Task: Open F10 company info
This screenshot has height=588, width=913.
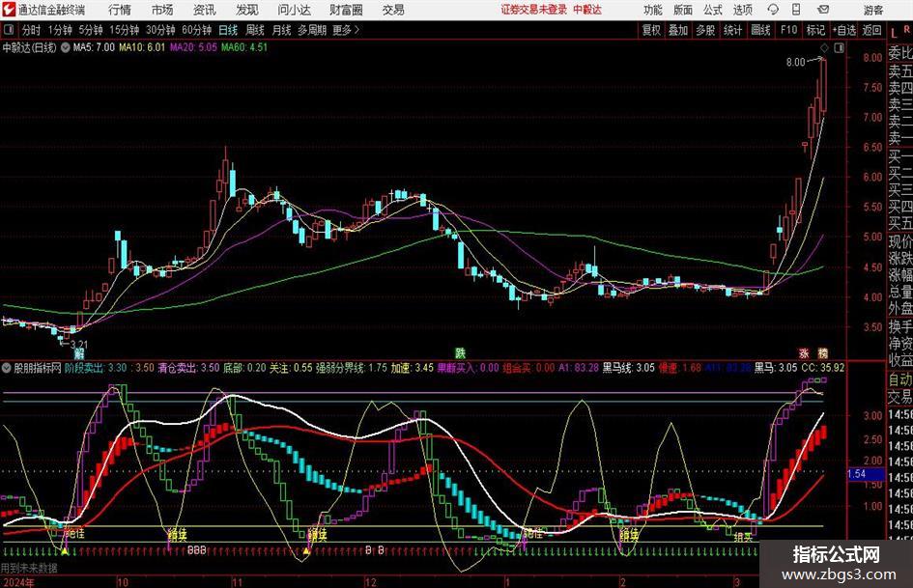Action: click(x=789, y=30)
